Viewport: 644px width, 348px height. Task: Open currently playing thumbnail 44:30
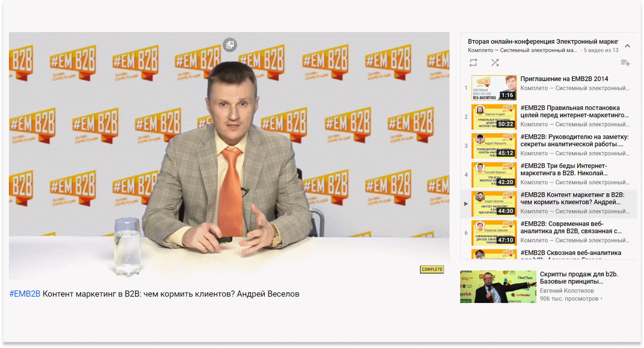[x=494, y=204]
